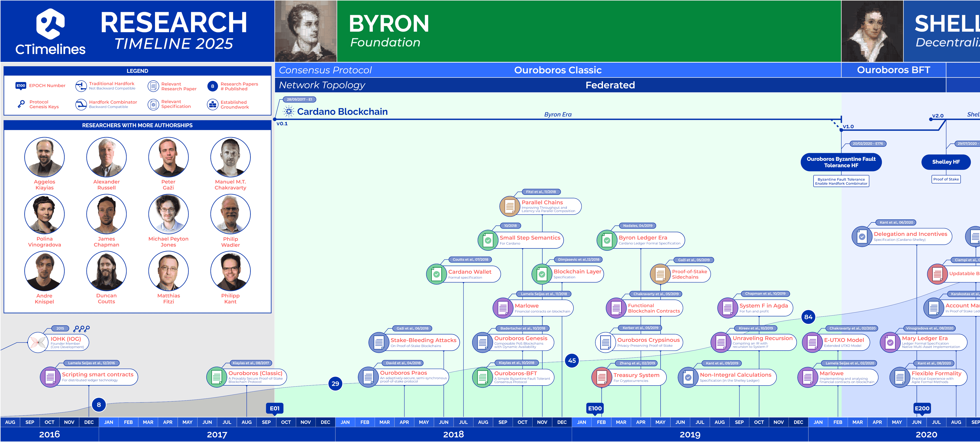Screen dimensions: 980x442
Task: Click the Byron portrait thumbnail
Action: (306, 31)
